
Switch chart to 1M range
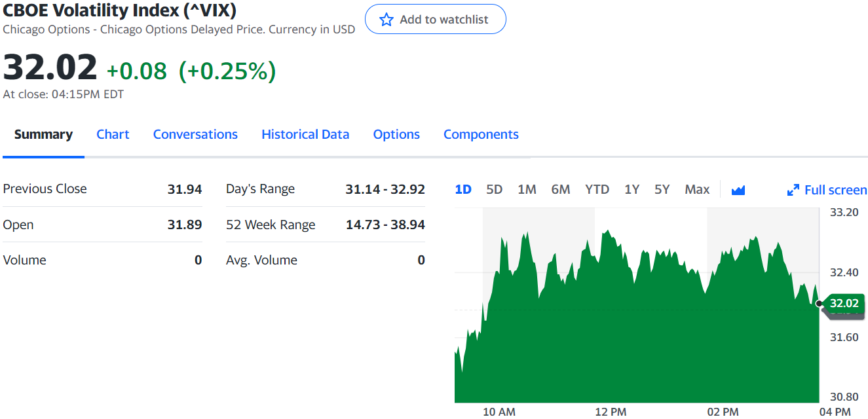tap(527, 189)
